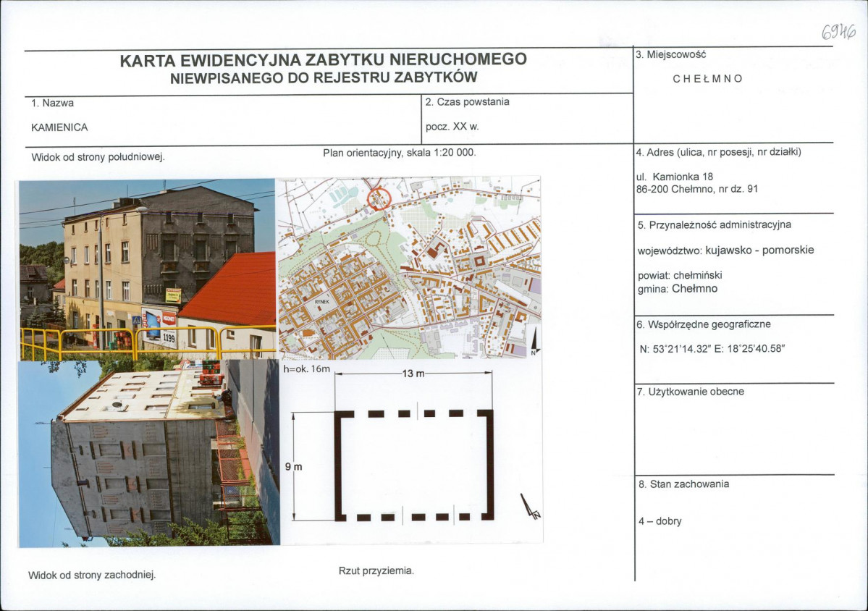The image size is (868, 611).
Task: Select the '8. Stan zachowania' label
Action: tap(683, 484)
